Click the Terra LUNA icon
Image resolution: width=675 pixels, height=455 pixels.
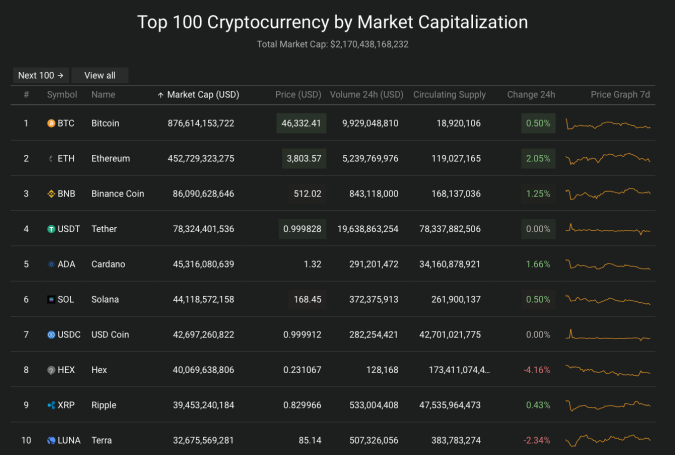coord(51,441)
